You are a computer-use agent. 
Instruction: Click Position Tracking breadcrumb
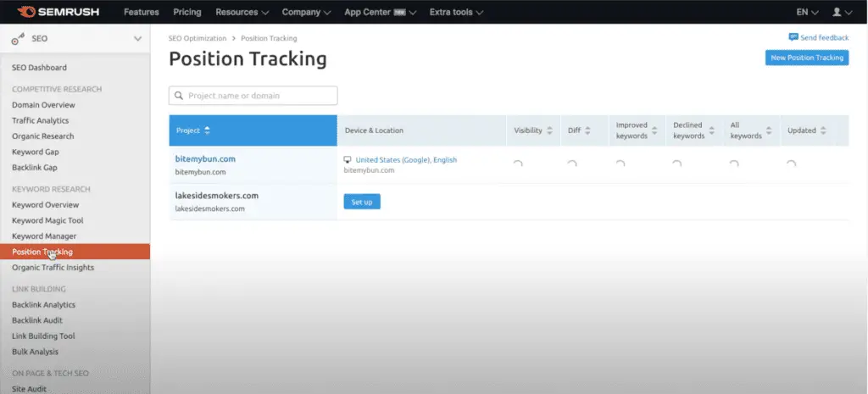point(269,38)
